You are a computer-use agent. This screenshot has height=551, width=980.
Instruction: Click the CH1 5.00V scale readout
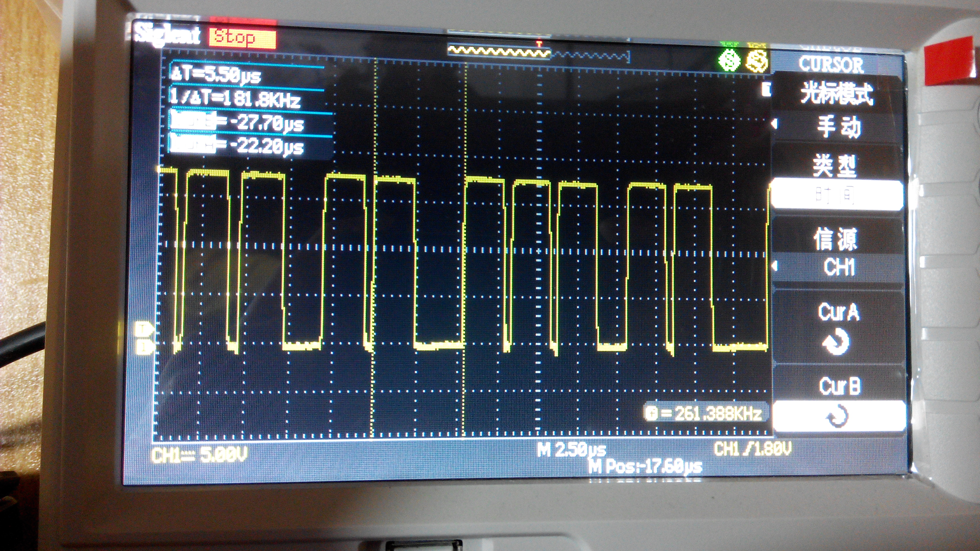pyautogui.click(x=199, y=455)
